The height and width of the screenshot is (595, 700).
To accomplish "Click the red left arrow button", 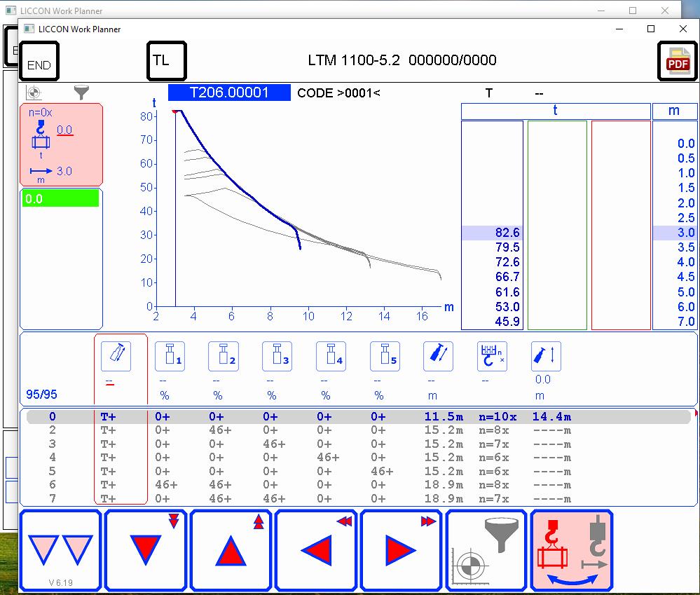I will pyautogui.click(x=316, y=550).
